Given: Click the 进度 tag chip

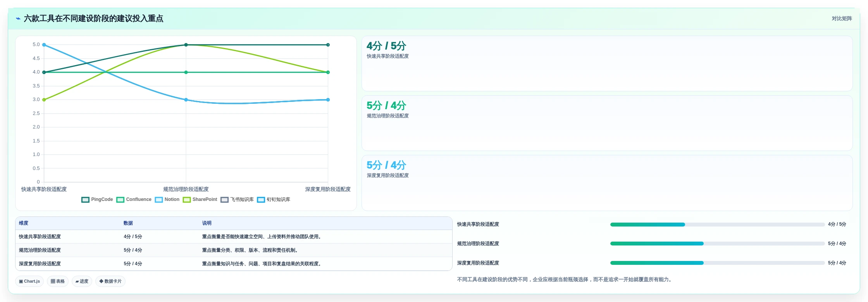Looking at the screenshot, I should (x=82, y=281).
